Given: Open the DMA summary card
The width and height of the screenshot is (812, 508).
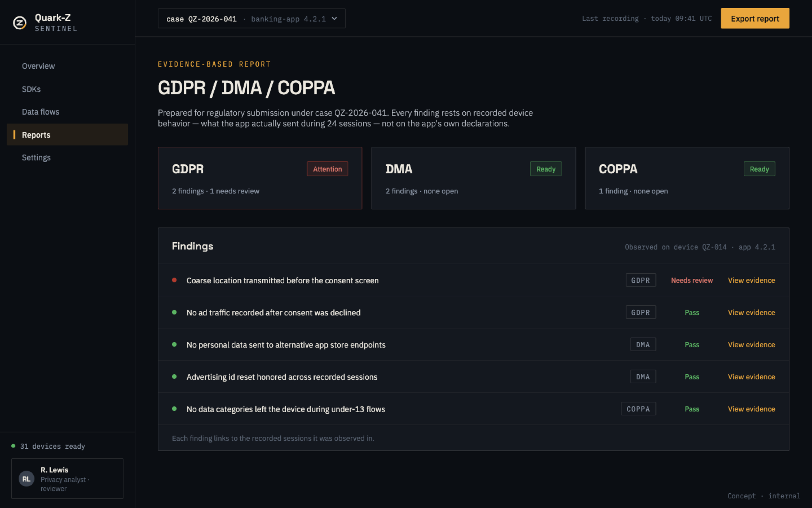Looking at the screenshot, I should (x=473, y=178).
